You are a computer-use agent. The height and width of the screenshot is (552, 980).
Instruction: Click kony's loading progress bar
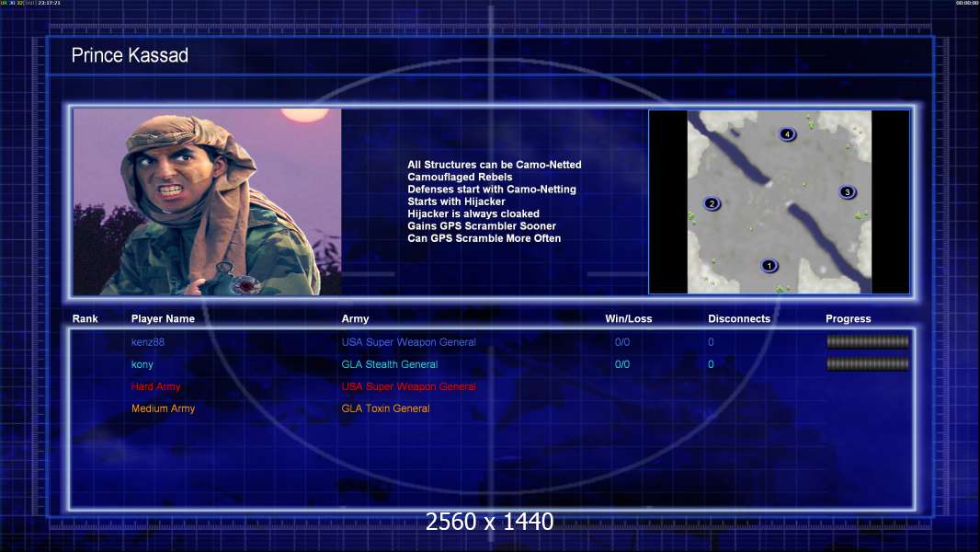tap(868, 363)
